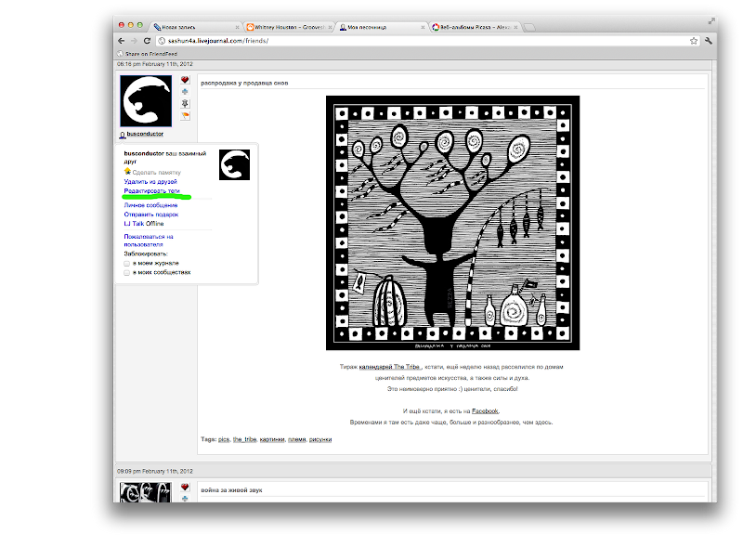This screenshot has height=560, width=743.
Task: Click the heart icon in the война за живой звук post
Action: [185, 487]
